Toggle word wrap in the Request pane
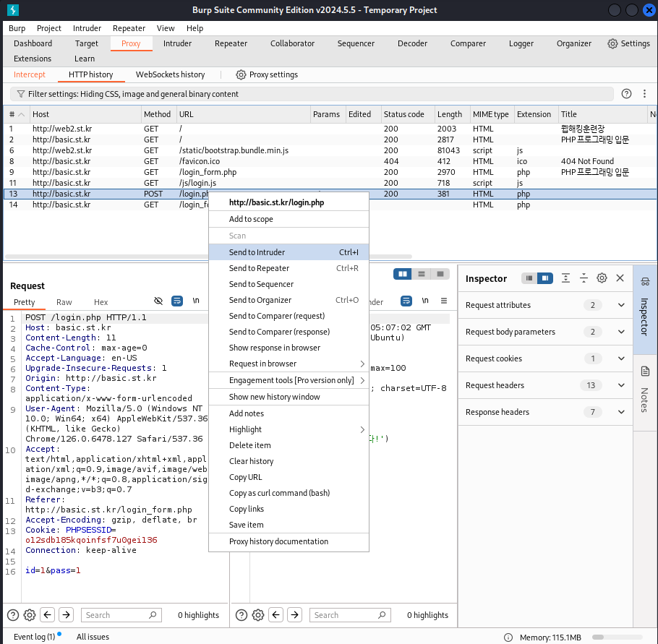Image resolution: width=658 pixels, height=644 pixels. (177, 301)
